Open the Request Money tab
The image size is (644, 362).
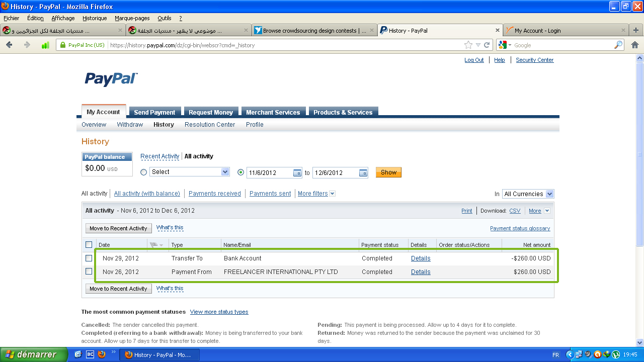[211, 112]
